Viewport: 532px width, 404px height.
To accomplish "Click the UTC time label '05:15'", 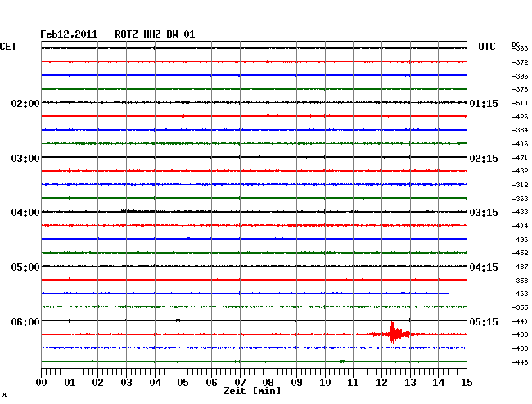I will click(484, 321).
